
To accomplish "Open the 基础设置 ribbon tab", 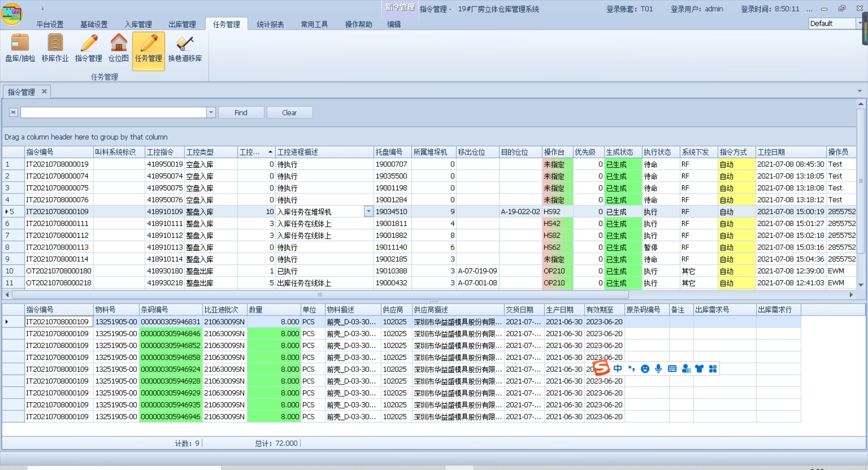I will [94, 24].
